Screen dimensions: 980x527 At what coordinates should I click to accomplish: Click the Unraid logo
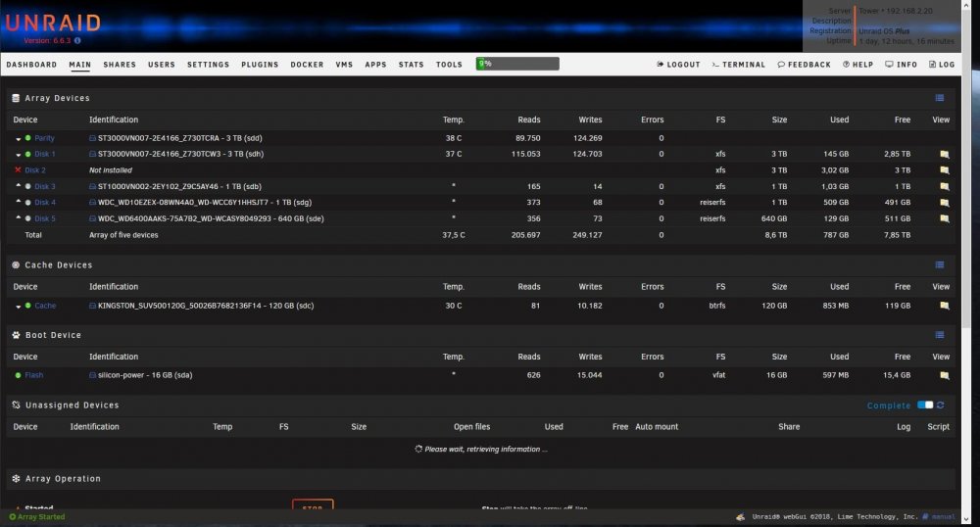[53, 24]
